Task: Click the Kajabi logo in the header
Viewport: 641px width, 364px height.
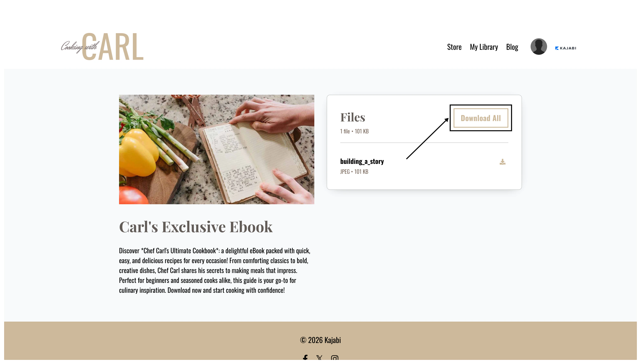Action: [x=565, y=48]
